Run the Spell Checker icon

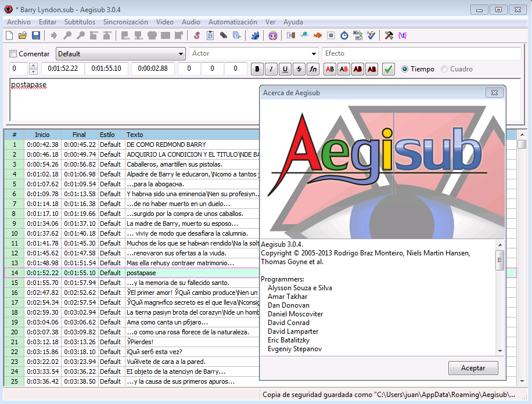pyautogui.click(x=371, y=35)
